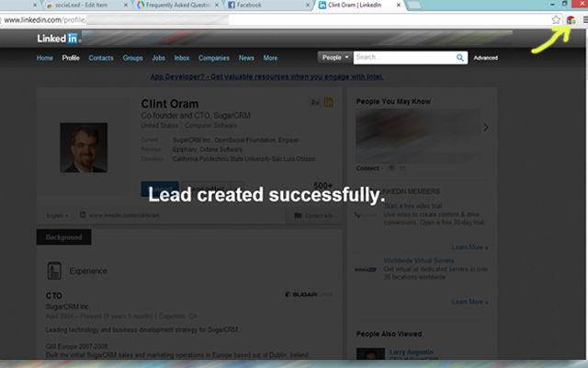588x368 pixels.
Task: Click Clint Oram's profile photo
Action: pyautogui.click(x=84, y=147)
